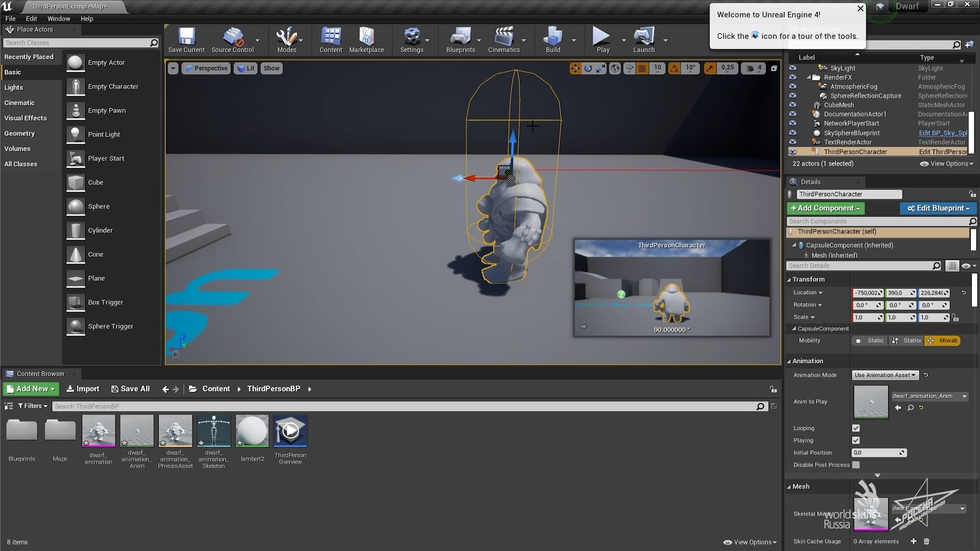Image resolution: width=980 pixels, height=551 pixels.
Task: Select the Player Start actor icon
Action: (75, 158)
